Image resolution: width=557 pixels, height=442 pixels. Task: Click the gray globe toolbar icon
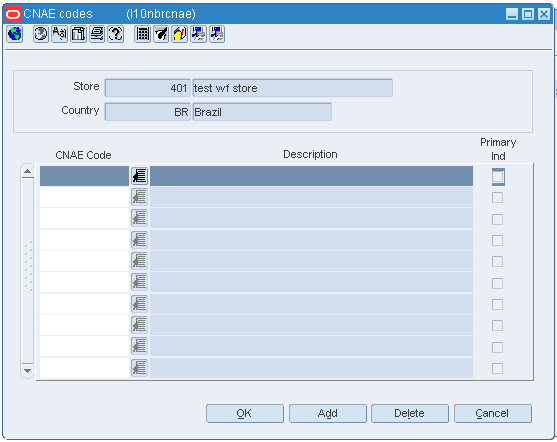click(x=40, y=34)
